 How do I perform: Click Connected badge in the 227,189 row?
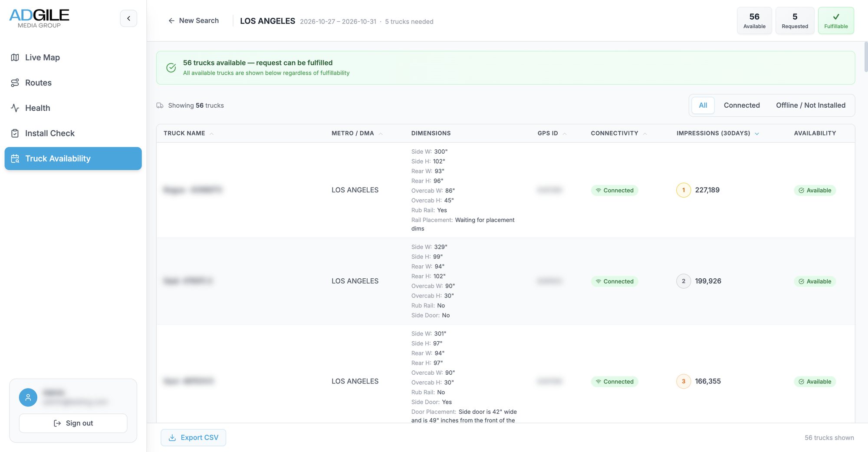tap(614, 190)
